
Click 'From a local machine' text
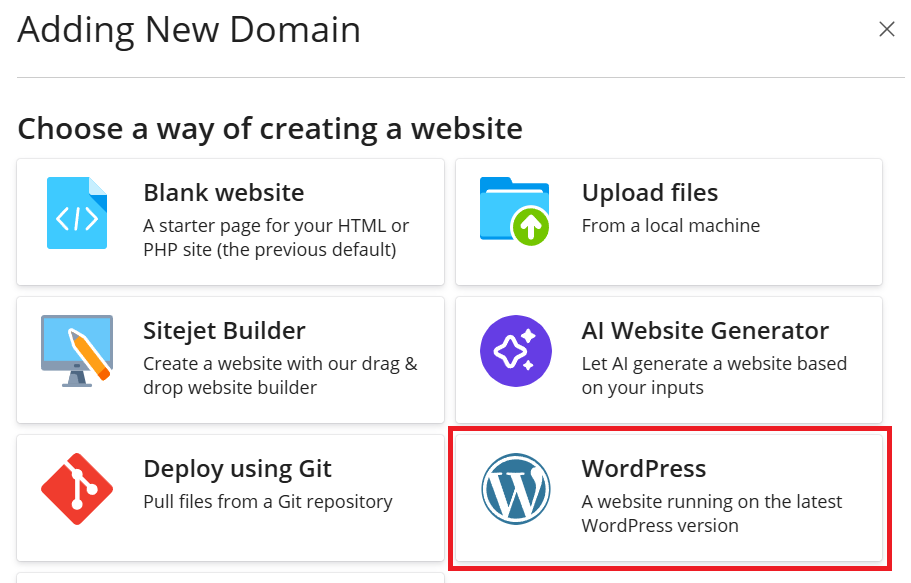click(671, 226)
